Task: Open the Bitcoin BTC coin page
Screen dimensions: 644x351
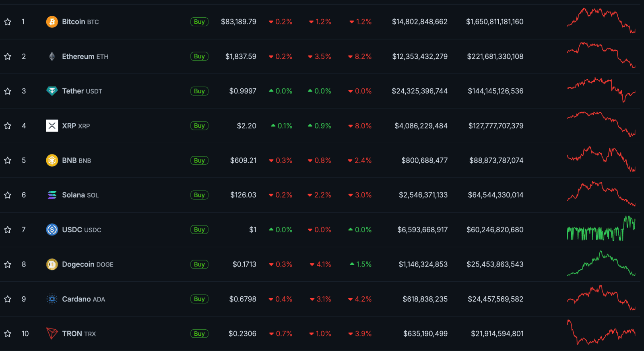Action: [80, 22]
